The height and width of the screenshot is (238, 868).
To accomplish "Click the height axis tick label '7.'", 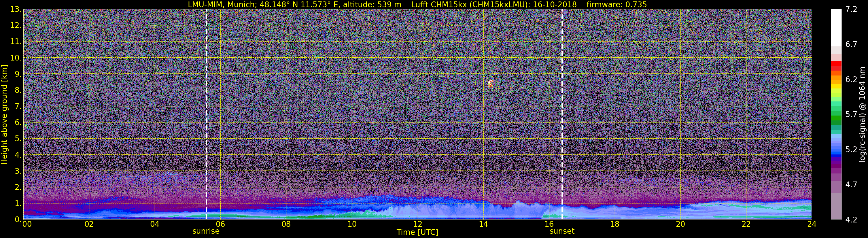I will [18, 107].
